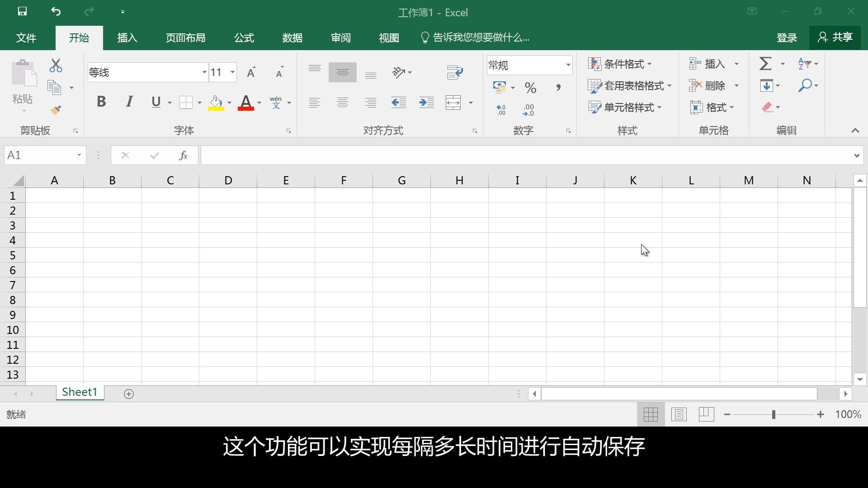Toggle Wrap Text
868x488 pixels.
pos(455,72)
